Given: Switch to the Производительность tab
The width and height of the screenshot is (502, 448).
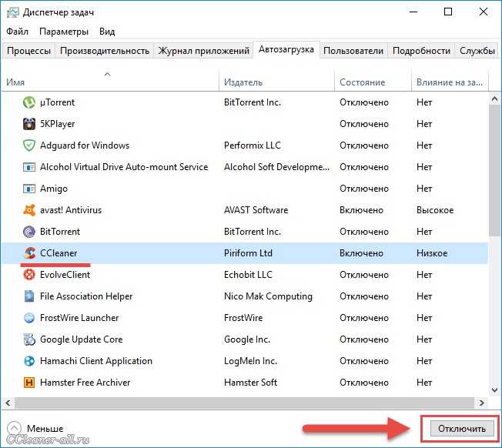Looking at the screenshot, I should pyautogui.click(x=105, y=51).
